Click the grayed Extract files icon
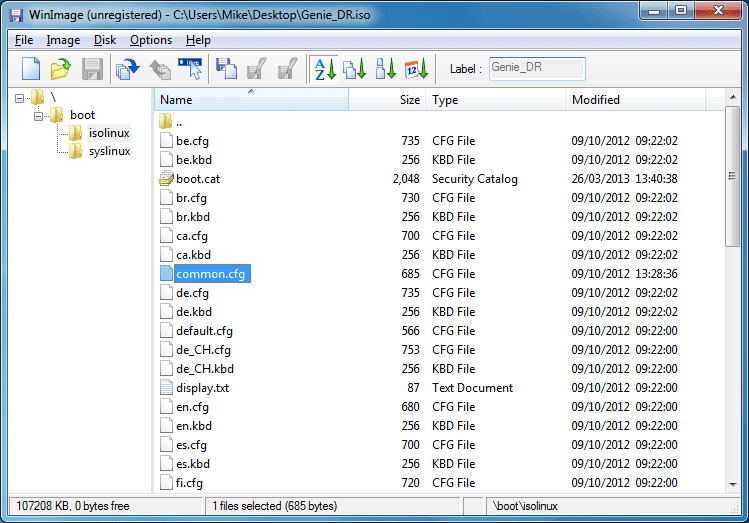 tap(160, 70)
